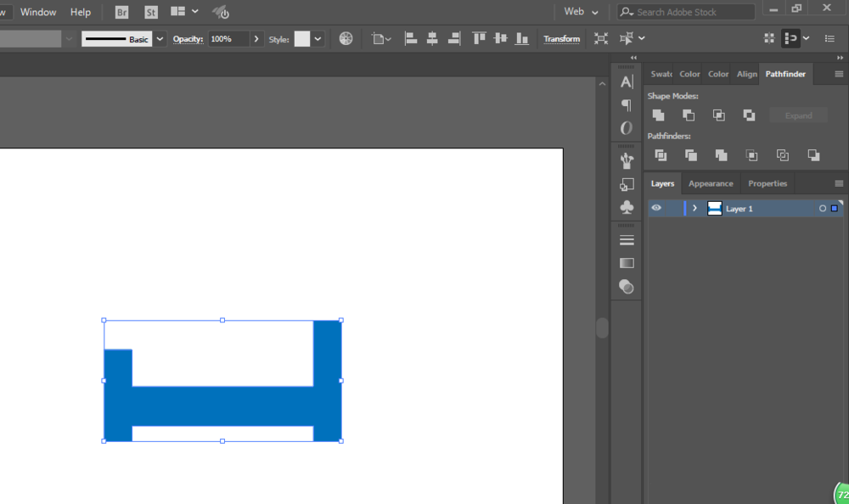Click the Transform link
849x504 pixels.
(x=561, y=39)
